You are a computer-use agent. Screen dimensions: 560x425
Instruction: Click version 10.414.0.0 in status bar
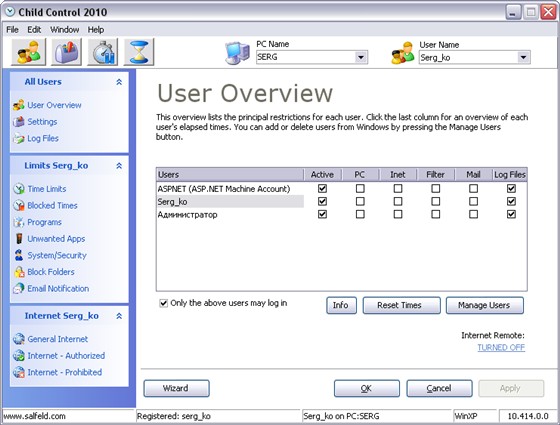tap(528, 416)
